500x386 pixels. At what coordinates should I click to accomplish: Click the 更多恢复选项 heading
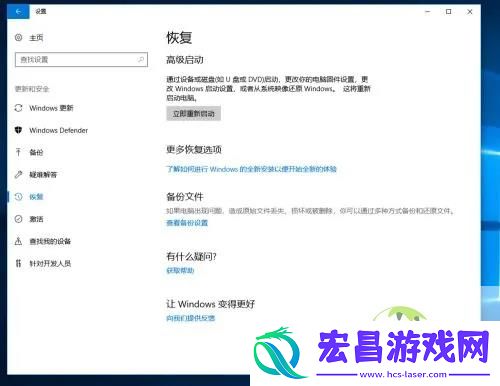[194, 149]
